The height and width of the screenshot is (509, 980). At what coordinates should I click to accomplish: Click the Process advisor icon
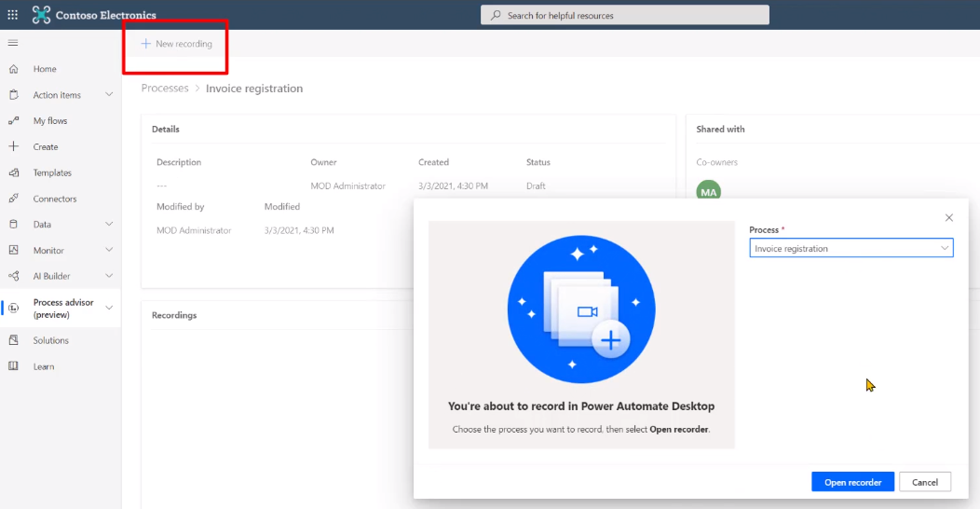point(14,309)
